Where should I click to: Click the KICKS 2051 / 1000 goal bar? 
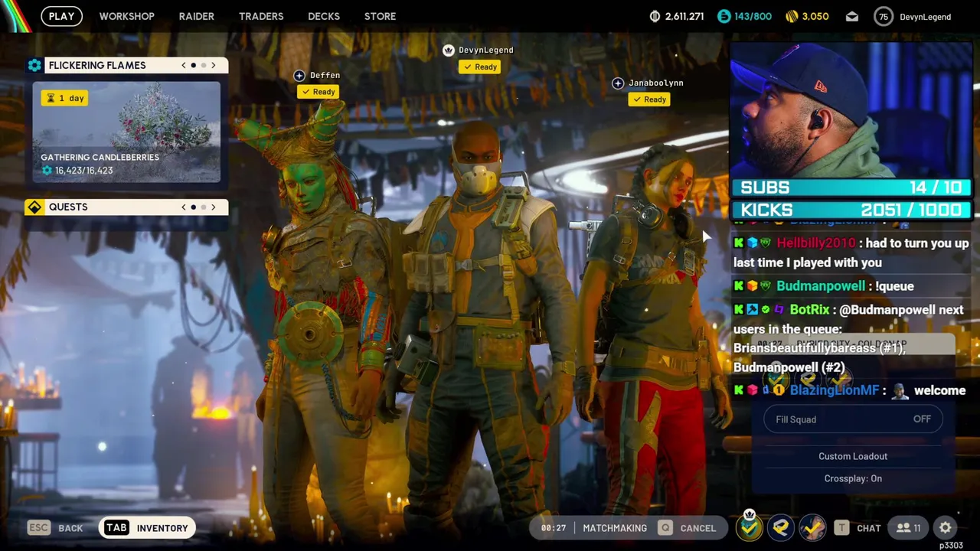pos(851,210)
